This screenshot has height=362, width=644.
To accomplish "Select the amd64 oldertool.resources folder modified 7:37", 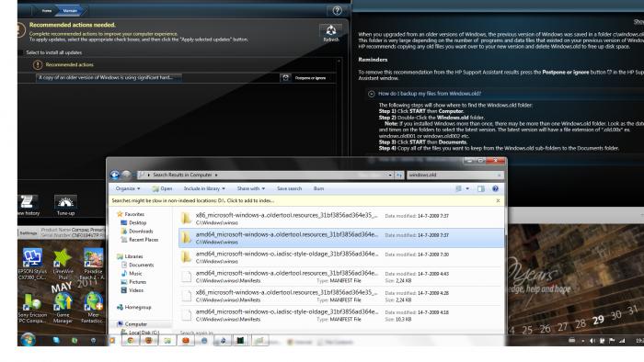I will tap(341, 238).
